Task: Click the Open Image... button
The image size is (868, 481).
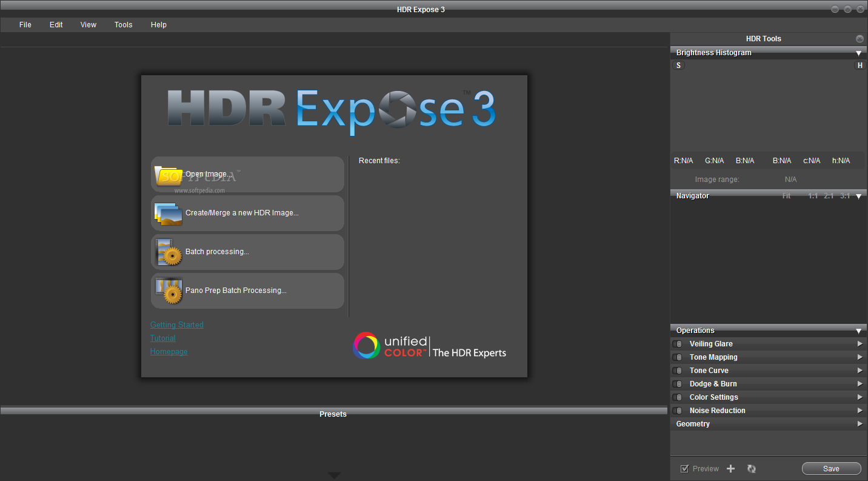Action: pyautogui.click(x=247, y=175)
